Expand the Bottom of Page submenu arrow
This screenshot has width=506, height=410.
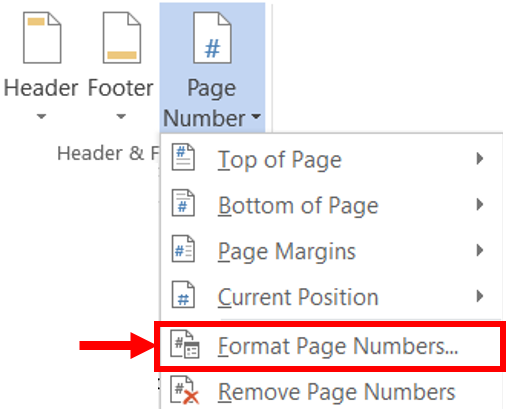[480, 204]
